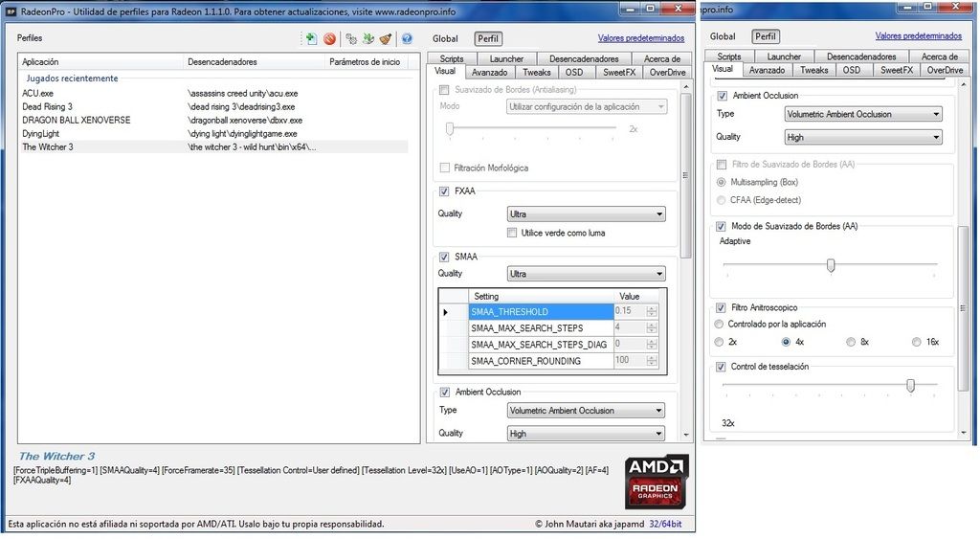The width and height of the screenshot is (980, 539).
Task: Open Scripts tab in right window
Action: point(728,56)
